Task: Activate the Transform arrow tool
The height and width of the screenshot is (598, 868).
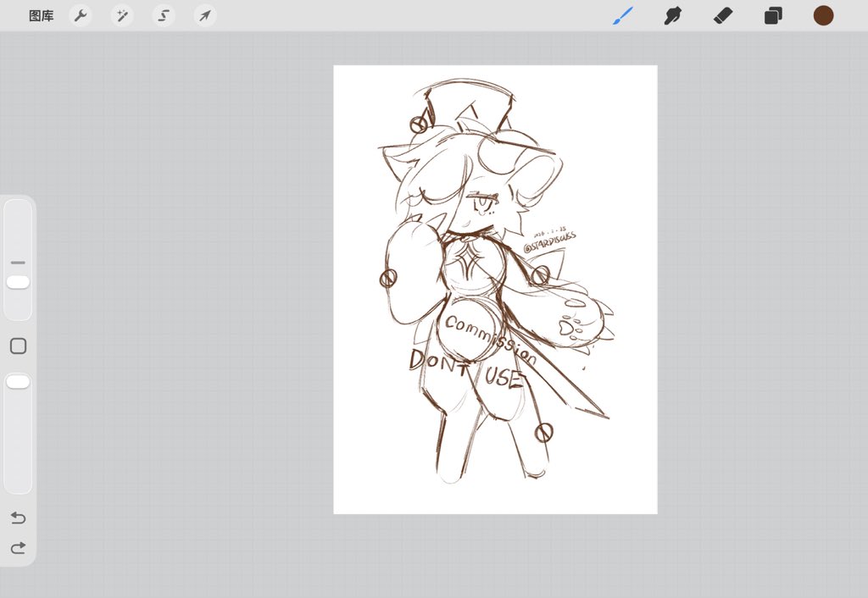Action: [205, 16]
